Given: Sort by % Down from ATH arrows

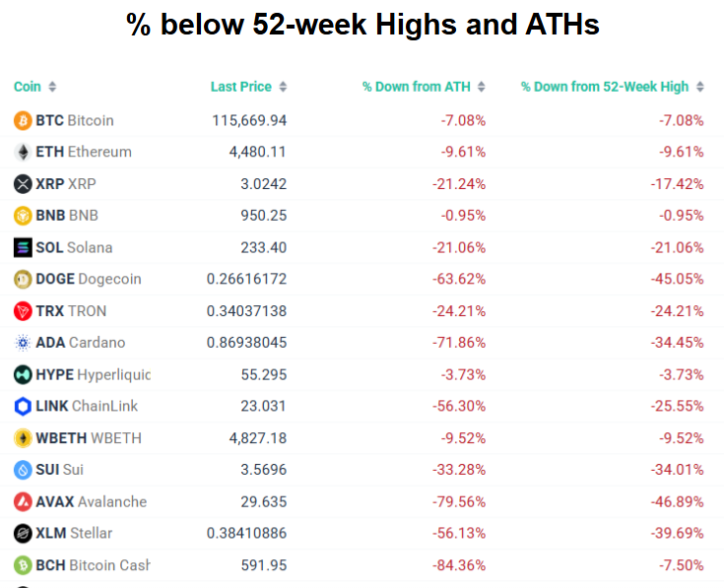Looking at the screenshot, I should 481,87.
